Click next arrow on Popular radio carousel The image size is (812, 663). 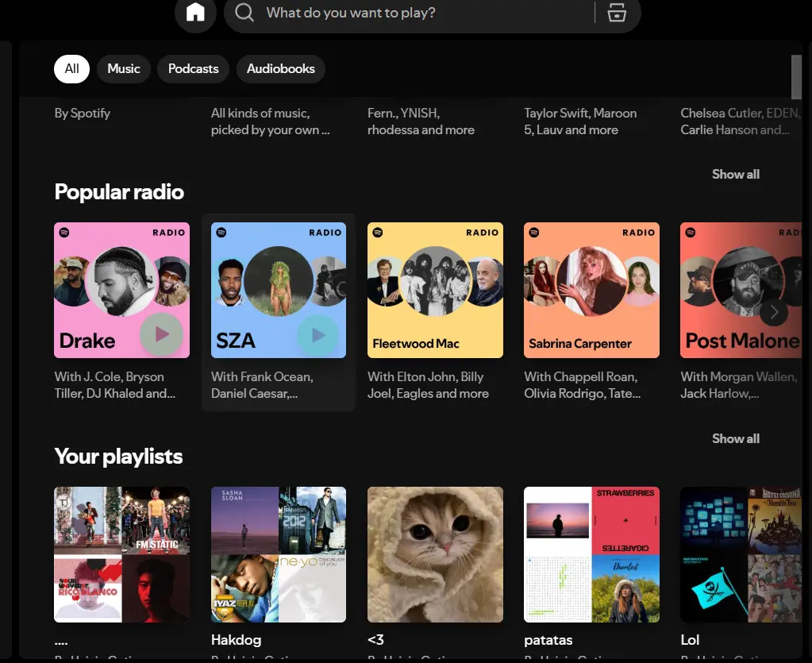(774, 312)
